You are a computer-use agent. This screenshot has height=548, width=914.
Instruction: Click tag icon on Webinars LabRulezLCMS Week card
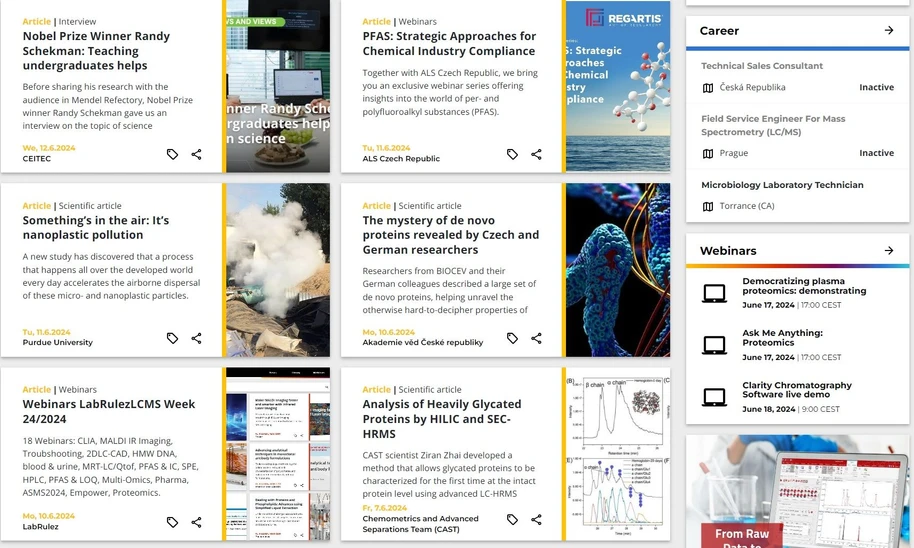click(173, 522)
